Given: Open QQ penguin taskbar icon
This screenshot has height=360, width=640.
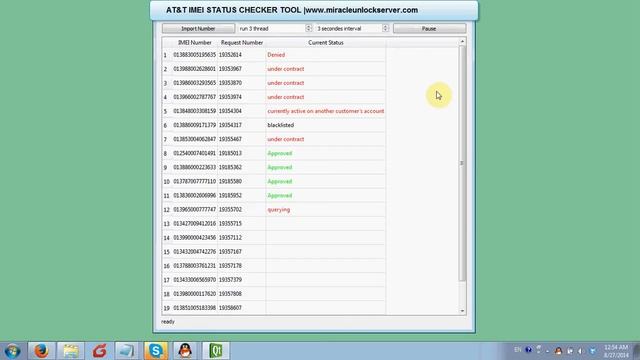Looking at the screenshot, I should [x=185, y=351].
